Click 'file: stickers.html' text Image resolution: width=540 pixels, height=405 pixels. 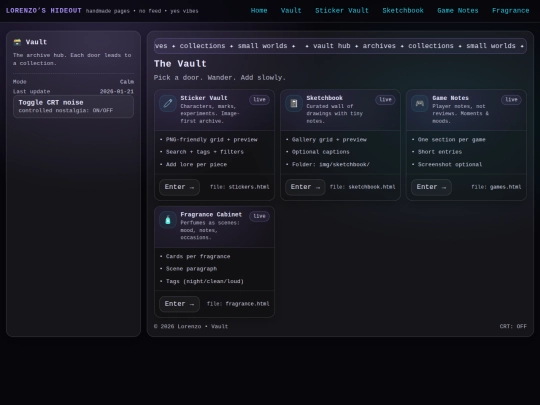click(x=240, y=187)
